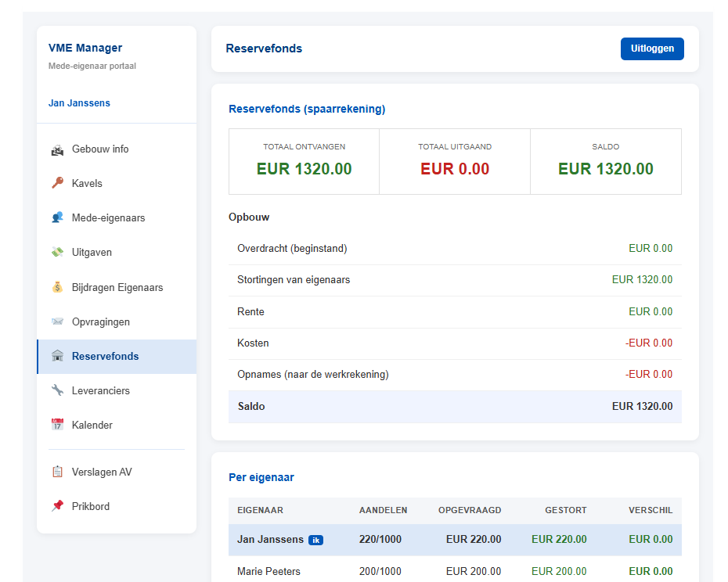
Task: Click the Overdracht (beginstand) row label
Action: pos(292,249)
